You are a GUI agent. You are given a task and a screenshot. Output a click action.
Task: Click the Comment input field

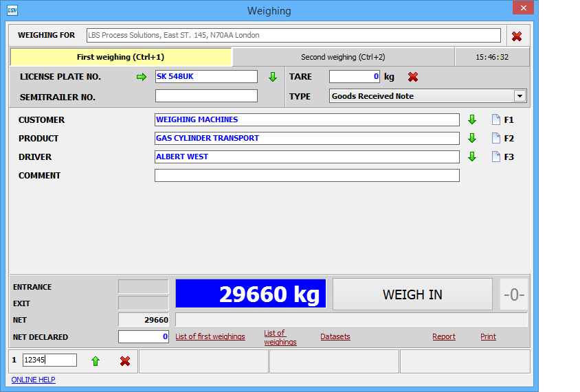click(306, 176)
